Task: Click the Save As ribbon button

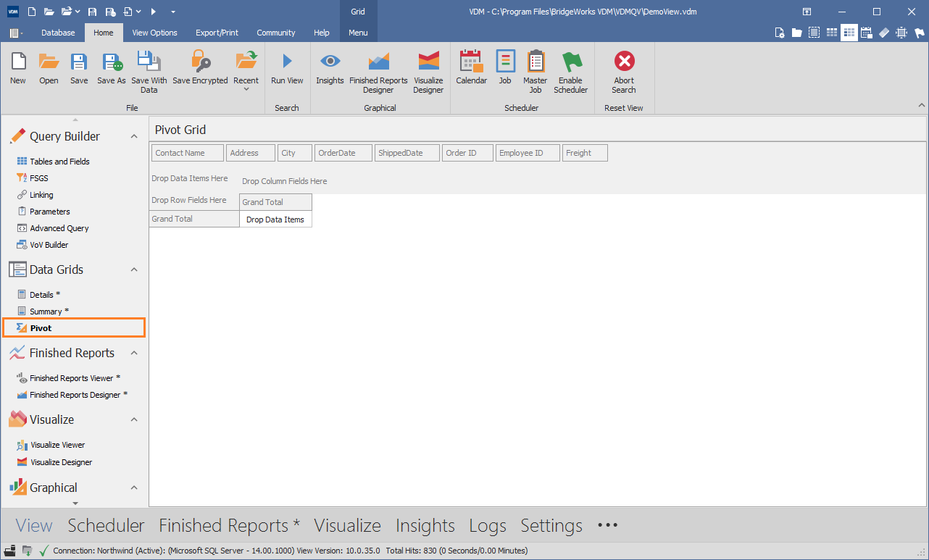Action: point(112,68)
